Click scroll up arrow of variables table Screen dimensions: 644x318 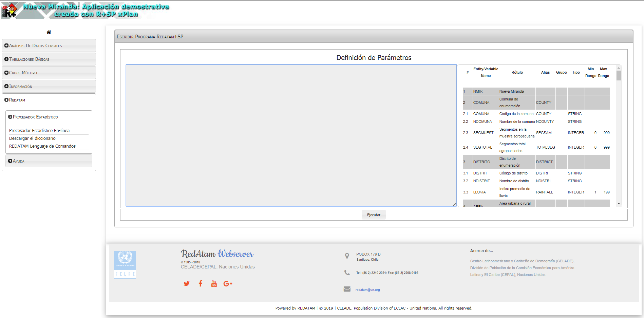tap(619, 68)
